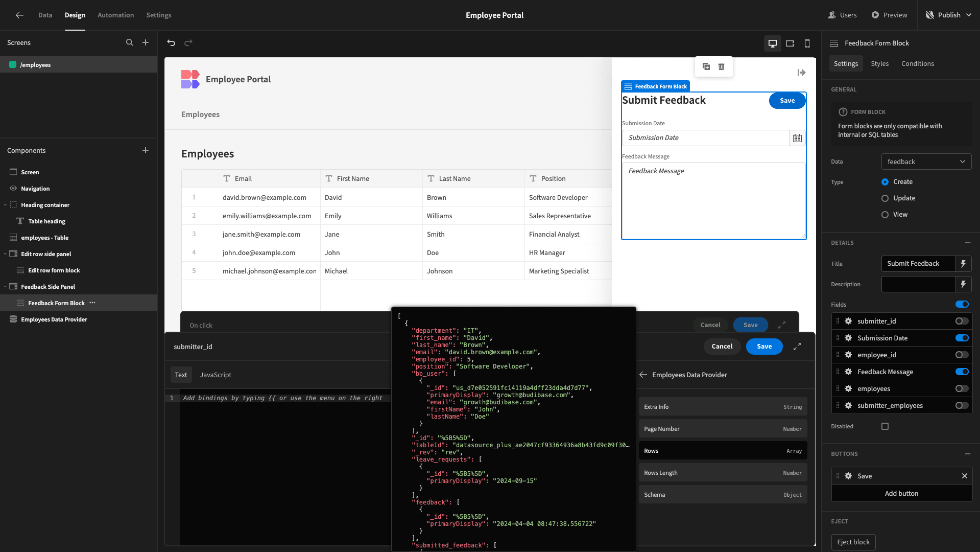Open settings gear for Save button entry
980x552 pixels.
(848, 476)
